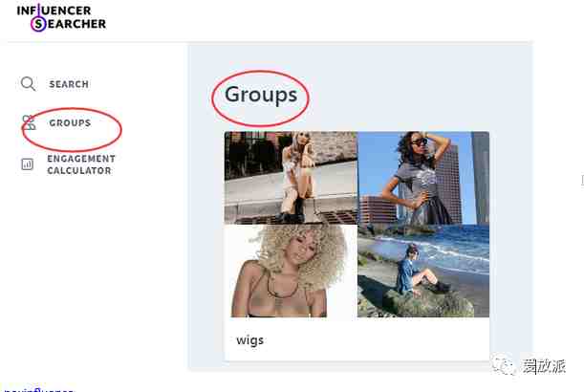The height and width of the screenshot is (392, 584).
Task: Open photo of woman wearing sunglasses by skyscrapers
Action: click(x=423, y=178)
